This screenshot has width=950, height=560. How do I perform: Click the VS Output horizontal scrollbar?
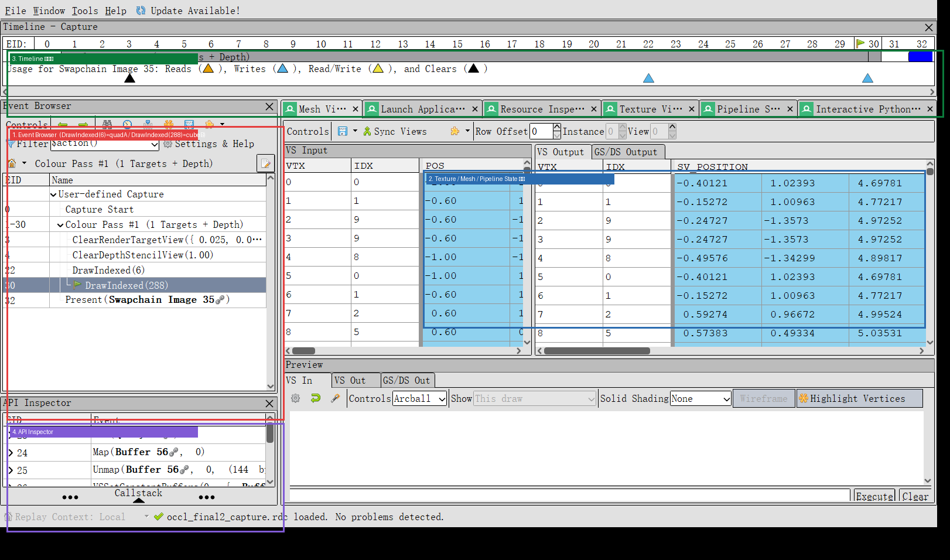click(597, 351)
